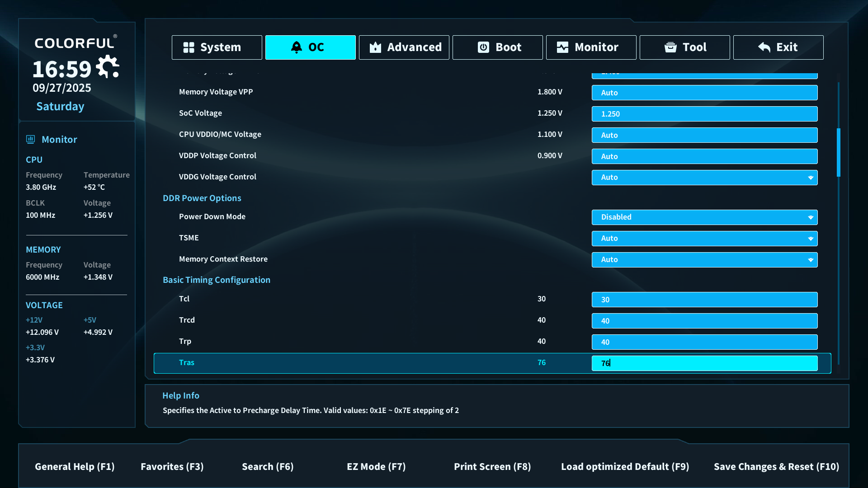The height and width of the screenshot is (488, 868).
Task: Open the Memory Context Restore dropdown
Action: click(x=705, y=260)
